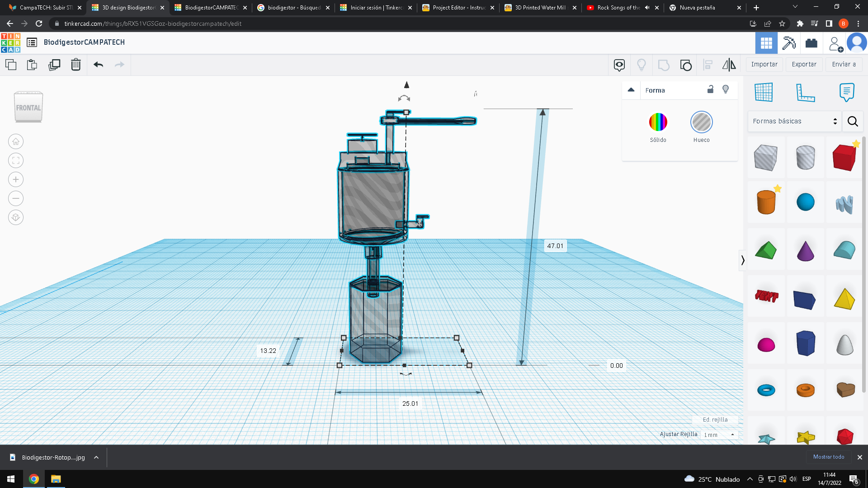The image size is (868, 488).
Task: Open the Formas básicas dropdown
Action: pyautogui.click(x=794, y=121)
